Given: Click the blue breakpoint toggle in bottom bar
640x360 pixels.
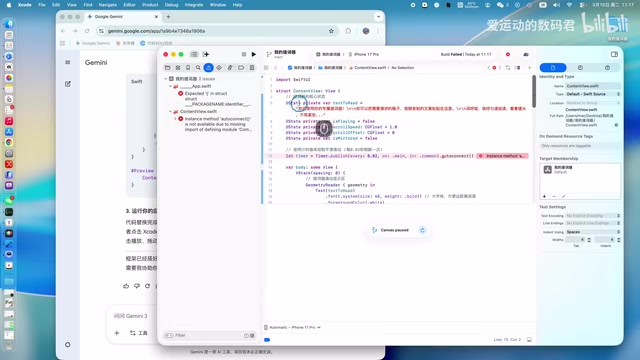Looking at the screenshot, I should (x=267, y=340).
